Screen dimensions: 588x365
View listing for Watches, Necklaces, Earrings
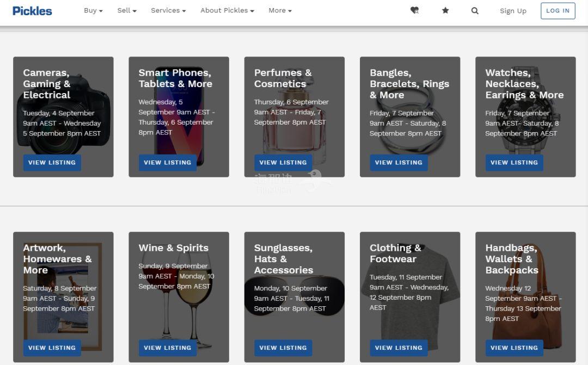pos(514,163)
